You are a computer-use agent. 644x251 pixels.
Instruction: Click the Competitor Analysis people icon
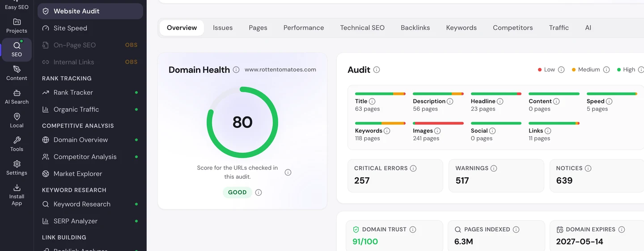[x=46, y=157]
